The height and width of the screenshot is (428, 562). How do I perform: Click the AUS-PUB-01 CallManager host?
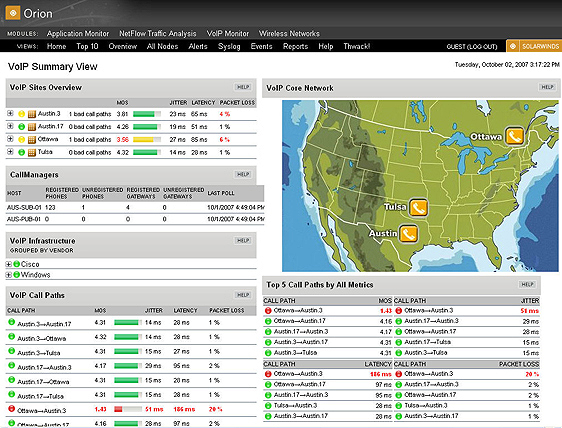click(24, 219)
